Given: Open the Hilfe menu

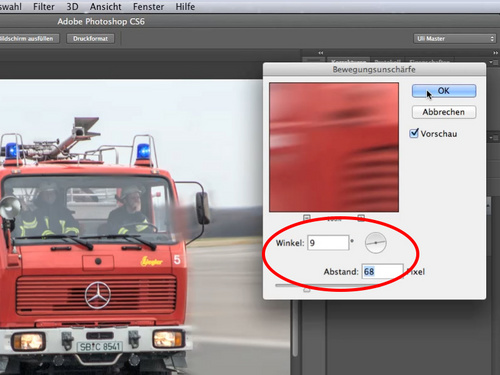Looking at the screenshot, I should (x=185, y=7).
